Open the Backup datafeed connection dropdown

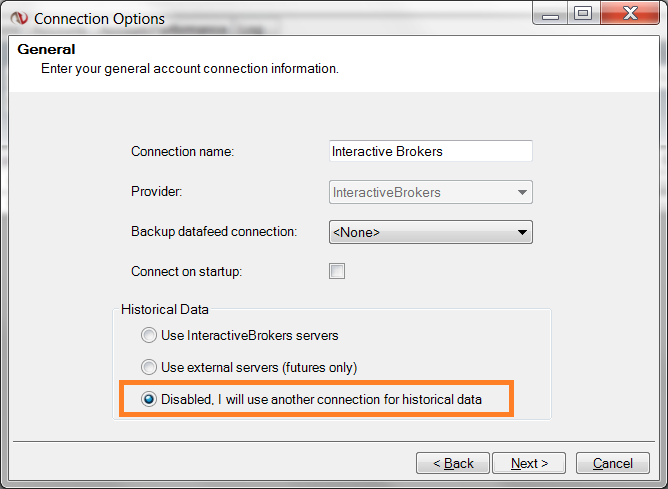[x=430, y=232]
